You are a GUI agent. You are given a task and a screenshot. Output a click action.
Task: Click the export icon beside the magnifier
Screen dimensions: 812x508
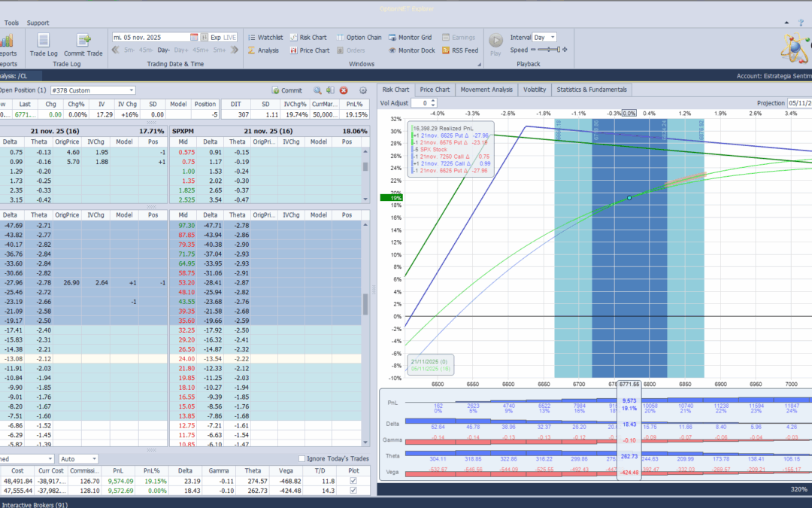coord(330,90)
